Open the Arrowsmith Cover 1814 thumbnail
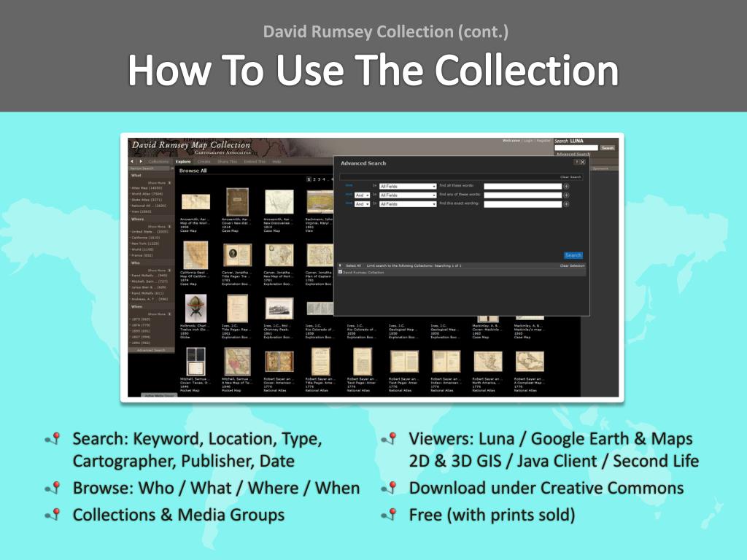747x560 pixels. (237, 202)
